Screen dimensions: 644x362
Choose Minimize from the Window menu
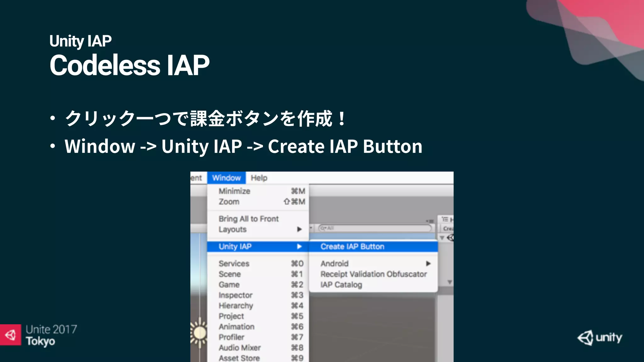click(x=258, y=191)
